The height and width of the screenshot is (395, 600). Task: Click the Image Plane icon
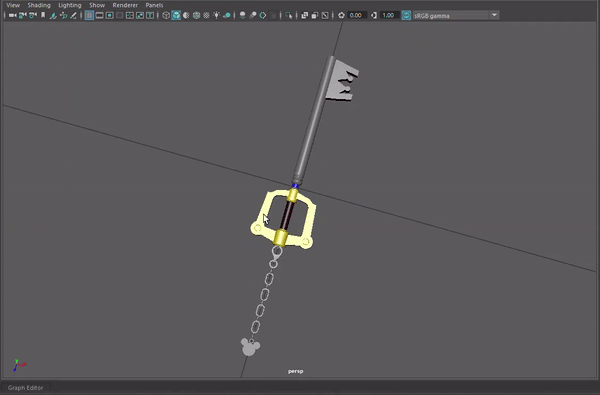coord(53,15)
